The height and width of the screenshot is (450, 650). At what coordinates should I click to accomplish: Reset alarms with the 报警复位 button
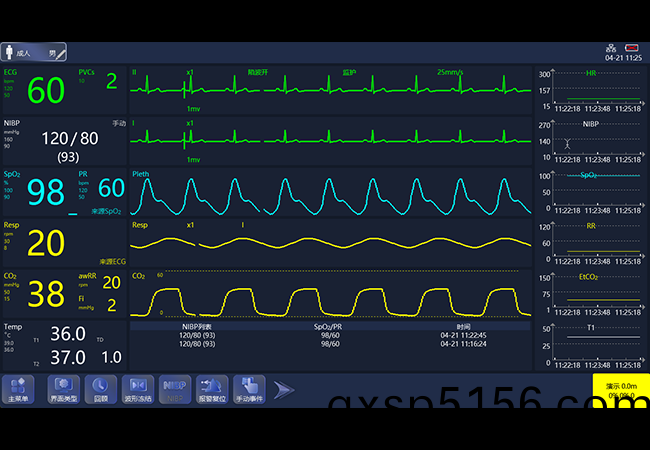point(212,390)
